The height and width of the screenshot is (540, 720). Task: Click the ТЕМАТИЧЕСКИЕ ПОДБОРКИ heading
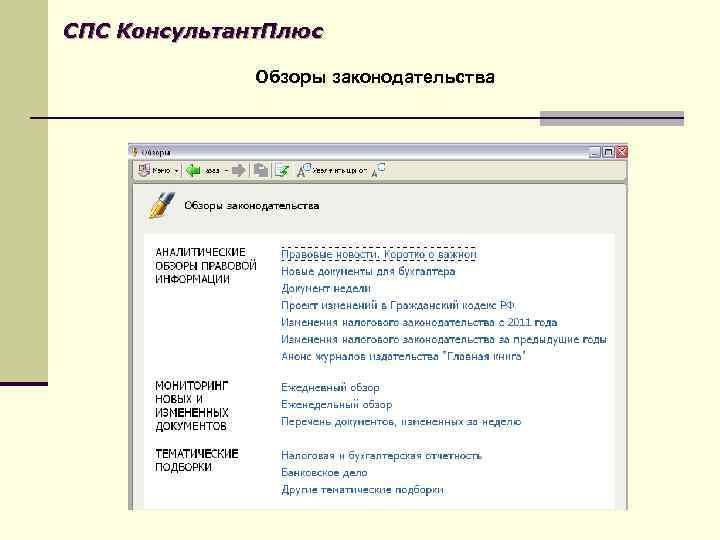tap(197, 461)
